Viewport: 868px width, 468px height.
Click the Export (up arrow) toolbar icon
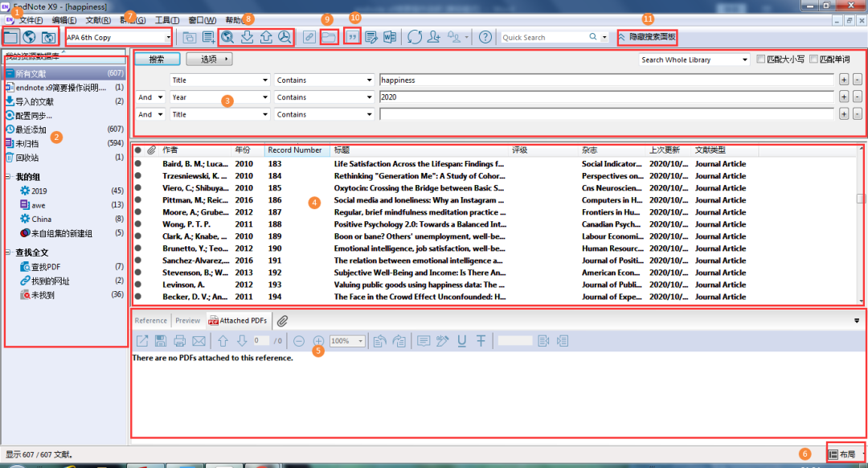[x=266, y=37]
